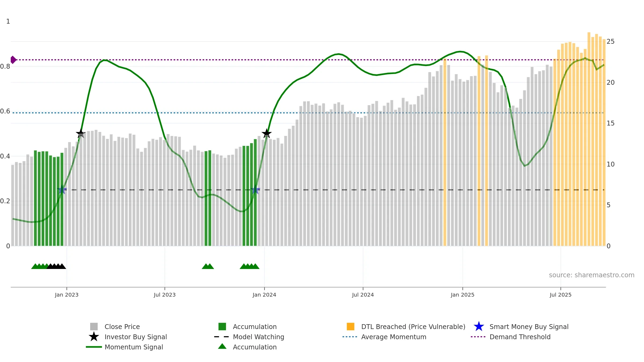Image resolution: width=644 pixels, height=362 pixels.
Task: Click the green accumulation triangles near late 2023
Action: (x=249, y=266)
